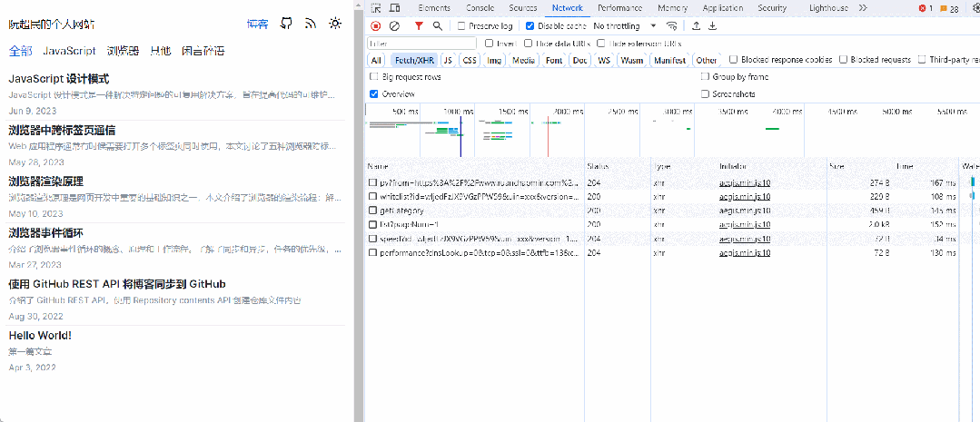Open the RSS feed icon
This screenshot has width=980, height=422.
pyautogui.click(x=311, y=24)
